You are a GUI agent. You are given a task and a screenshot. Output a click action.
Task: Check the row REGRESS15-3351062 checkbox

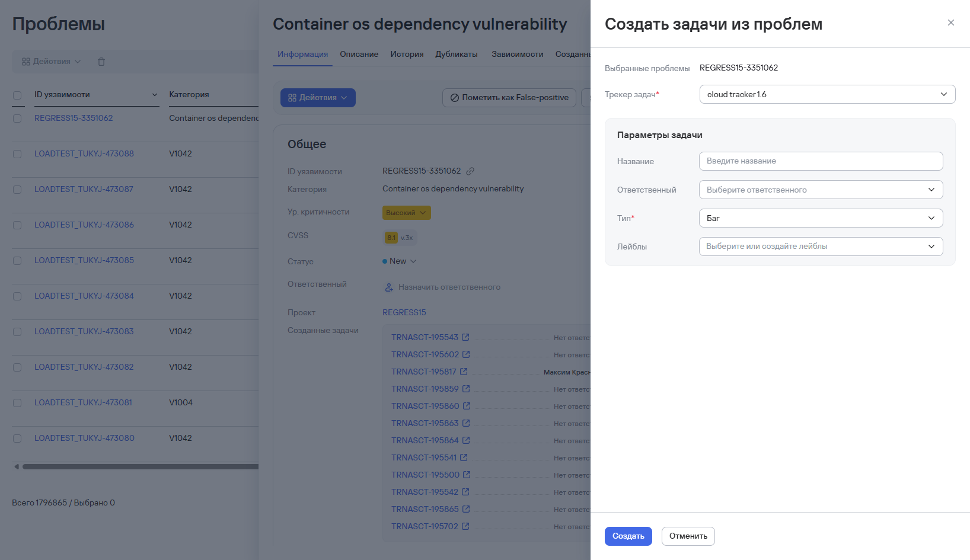[x=17, y=119]
